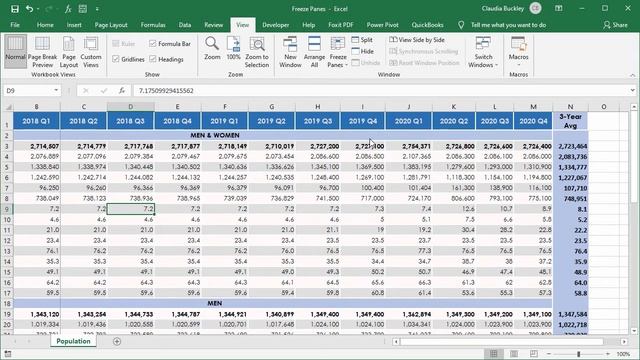Click the Save icon in Quick Access Toolbar

point(15,9)
